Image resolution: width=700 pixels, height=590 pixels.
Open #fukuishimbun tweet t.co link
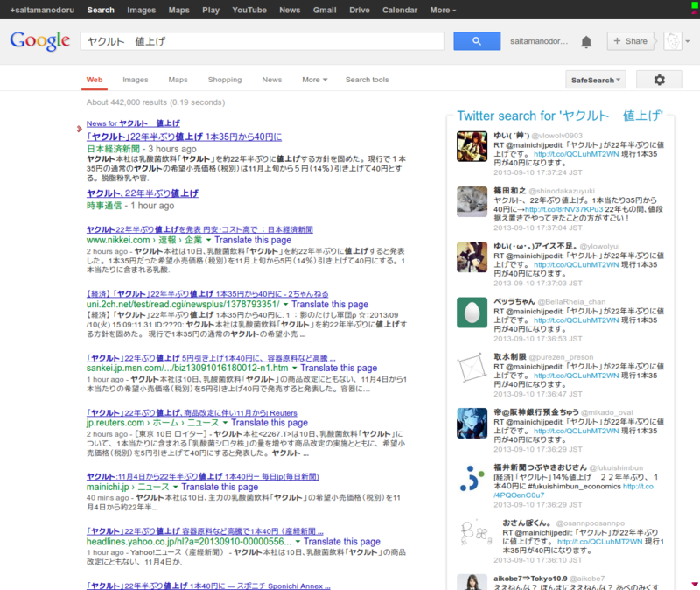[x=574, y=490]
